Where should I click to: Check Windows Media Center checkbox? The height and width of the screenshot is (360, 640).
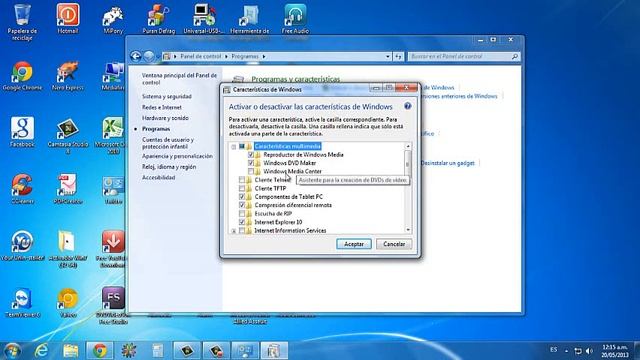pyautogui.click(x=251, y=171)
